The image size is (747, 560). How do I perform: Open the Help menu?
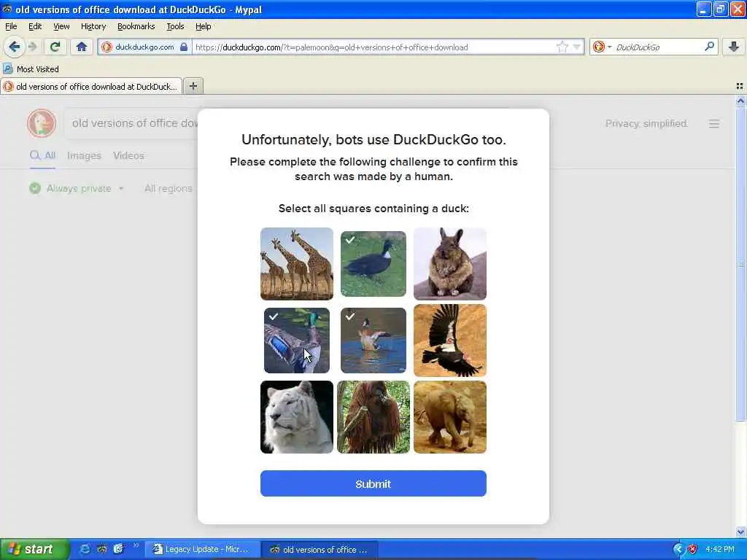pyautogui.click(x=204, y=26)
